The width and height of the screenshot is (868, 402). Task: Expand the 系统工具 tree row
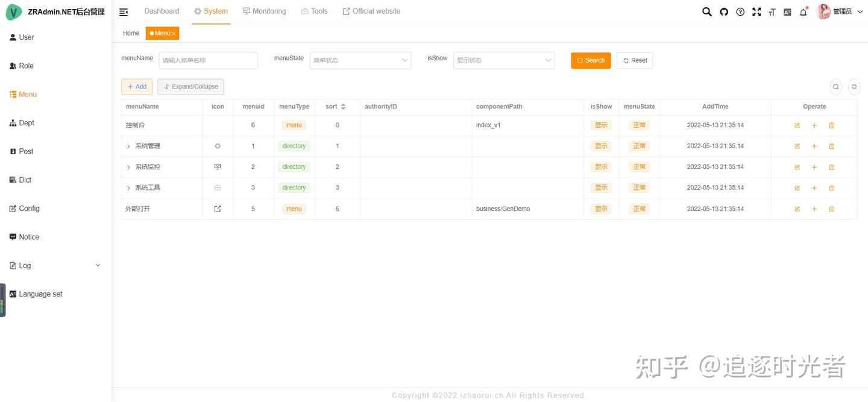click(x=128, y=187)
